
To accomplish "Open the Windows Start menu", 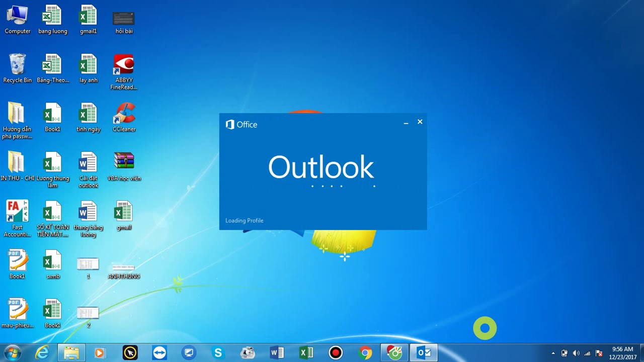I will (x=12, y=353).
